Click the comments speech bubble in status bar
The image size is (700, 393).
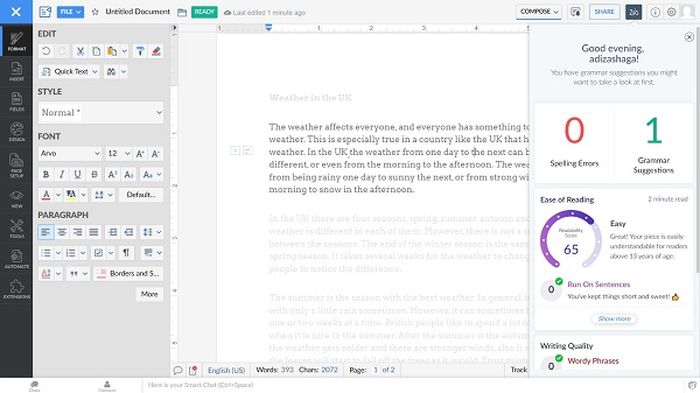pyautogui.click(x=178, y=370)
